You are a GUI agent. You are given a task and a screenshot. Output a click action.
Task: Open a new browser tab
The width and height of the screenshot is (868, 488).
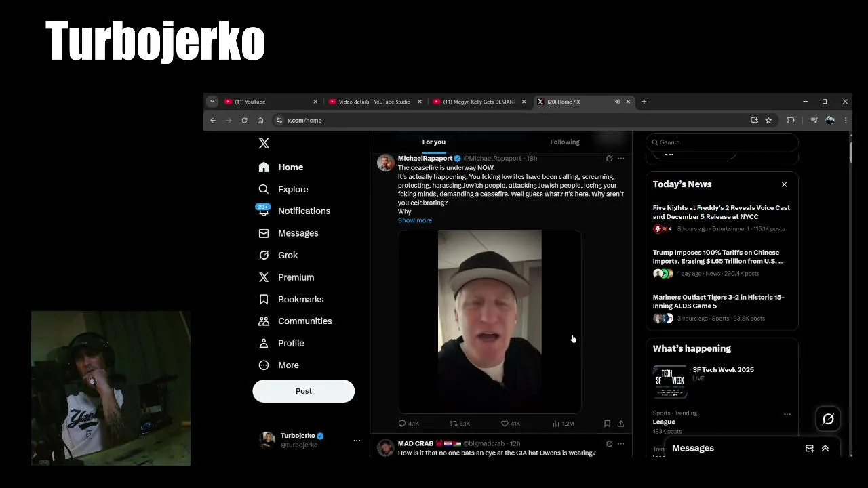click(x=644, y=102)
